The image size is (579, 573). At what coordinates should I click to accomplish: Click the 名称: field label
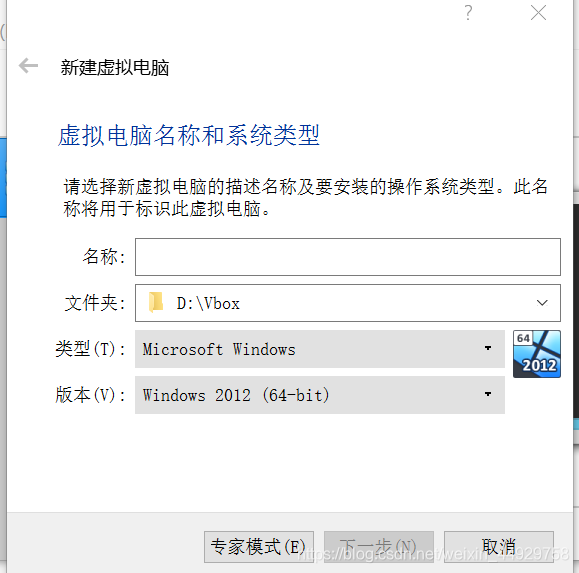click(104, 256)
